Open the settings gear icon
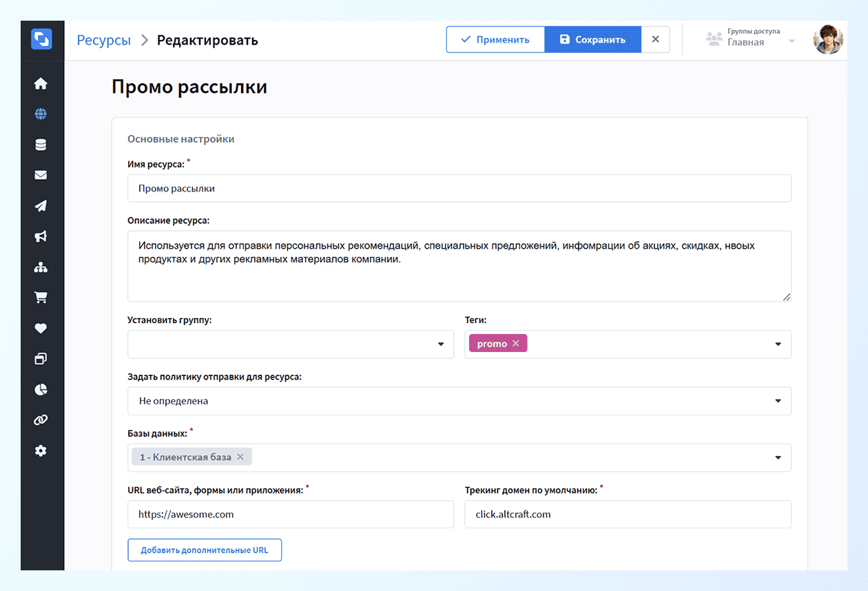 tap(41, 450)
